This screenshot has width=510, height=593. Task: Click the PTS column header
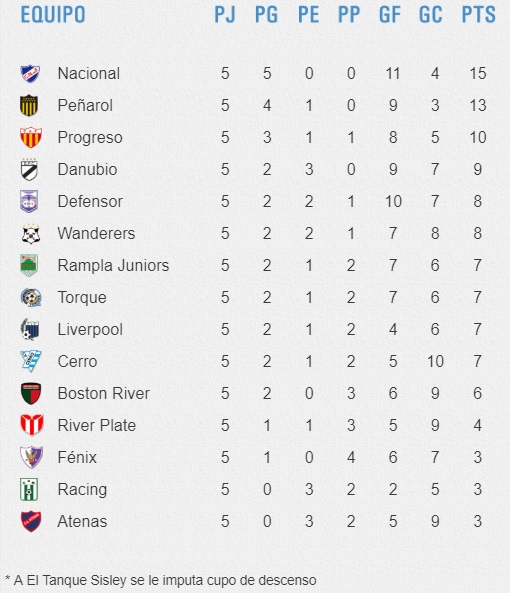click(x=478, y=14)
